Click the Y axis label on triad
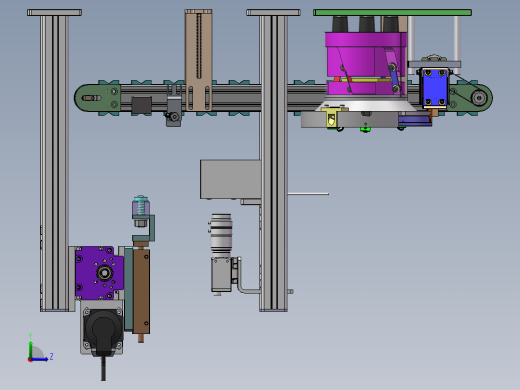Viewport: 520px width, 390px height. click(x=30, y=336)
